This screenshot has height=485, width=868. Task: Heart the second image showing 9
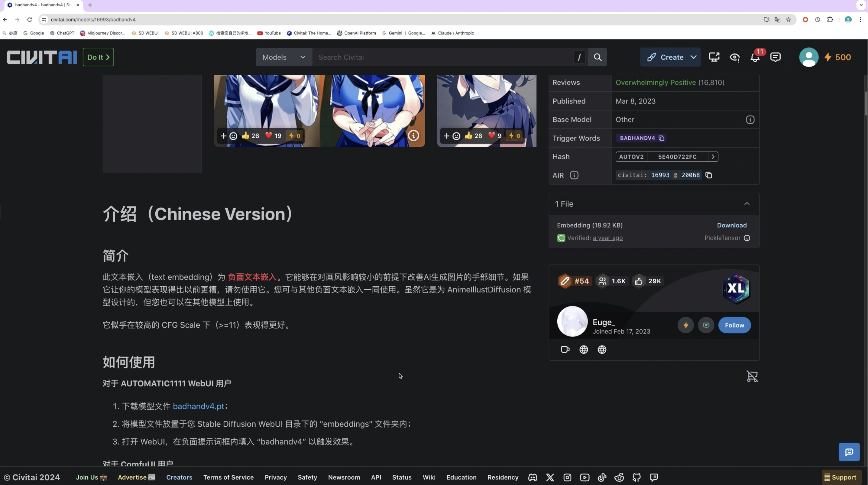click(x=495, y=136)
